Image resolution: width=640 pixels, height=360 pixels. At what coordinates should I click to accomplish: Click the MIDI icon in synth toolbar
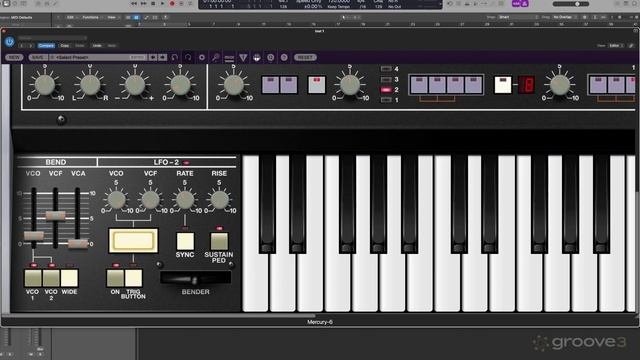tap(229, 58)
